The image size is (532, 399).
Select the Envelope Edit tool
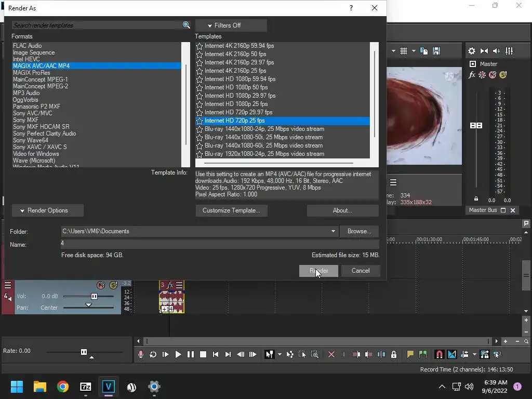(x=290, y=354)
